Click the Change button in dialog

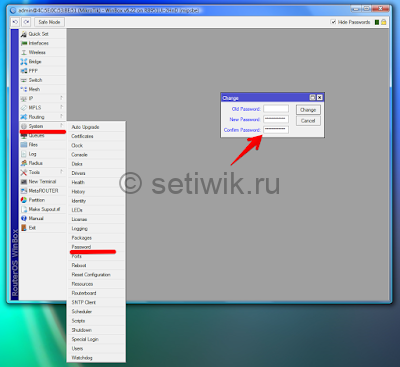tap(308, 110)
